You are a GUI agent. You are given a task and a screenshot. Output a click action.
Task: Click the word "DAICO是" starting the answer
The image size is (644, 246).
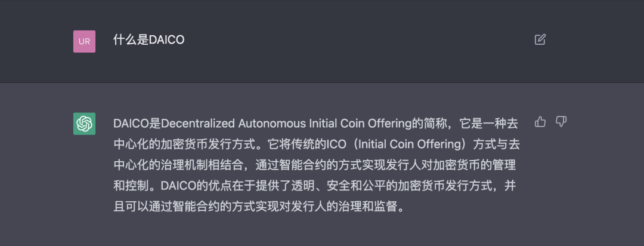pos(137,124)
